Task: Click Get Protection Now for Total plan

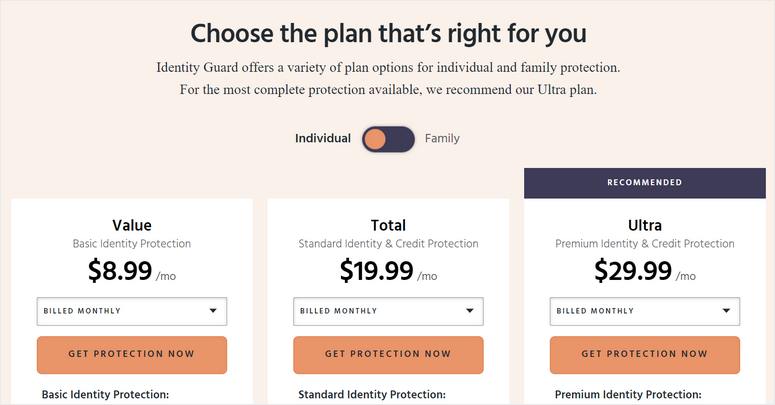Action: click(x=388, y=354)
